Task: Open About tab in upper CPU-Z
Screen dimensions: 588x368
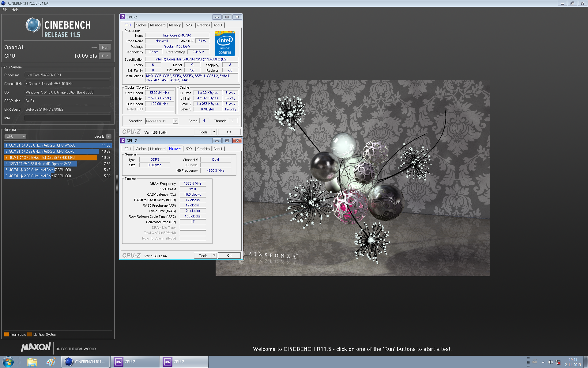Action: click(218, 25)
